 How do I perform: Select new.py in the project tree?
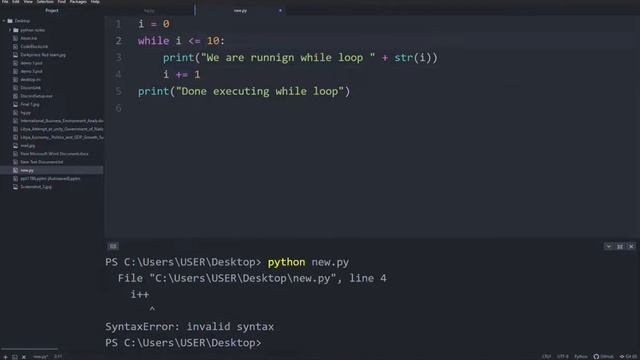tap(51, 170)
